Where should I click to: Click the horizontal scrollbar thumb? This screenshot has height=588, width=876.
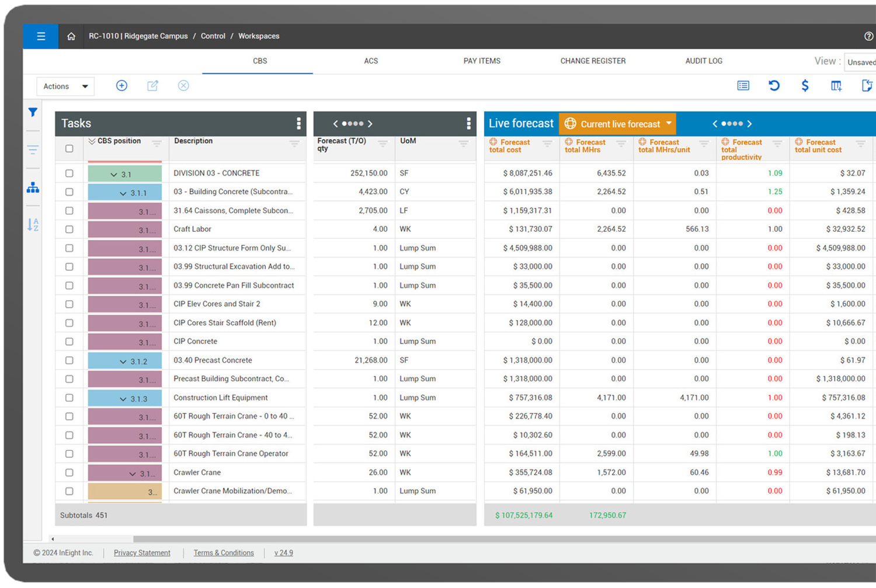click(x=505, y=539)
